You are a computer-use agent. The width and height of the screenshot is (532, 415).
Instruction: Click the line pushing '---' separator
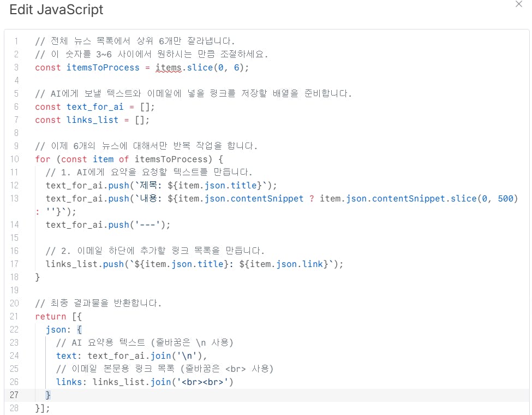click(x=108, y=225)
